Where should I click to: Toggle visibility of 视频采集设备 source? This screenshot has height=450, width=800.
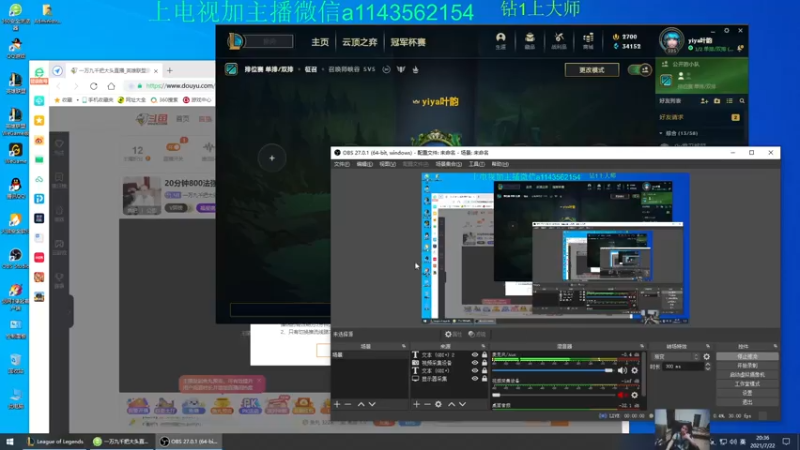coord(475,363)
